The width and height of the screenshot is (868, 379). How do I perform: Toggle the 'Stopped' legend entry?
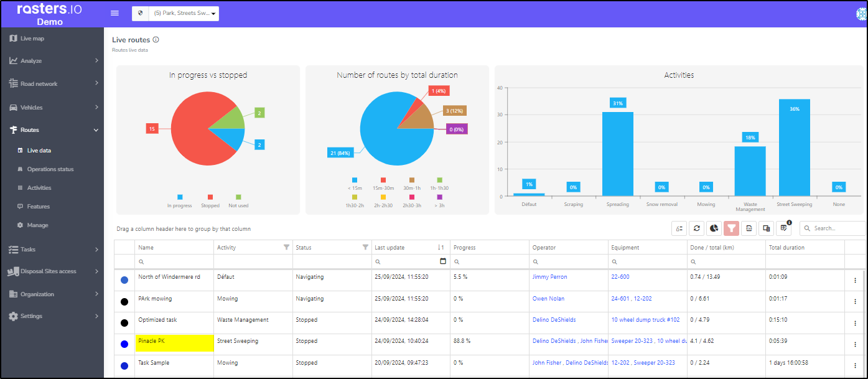point(210,200)
